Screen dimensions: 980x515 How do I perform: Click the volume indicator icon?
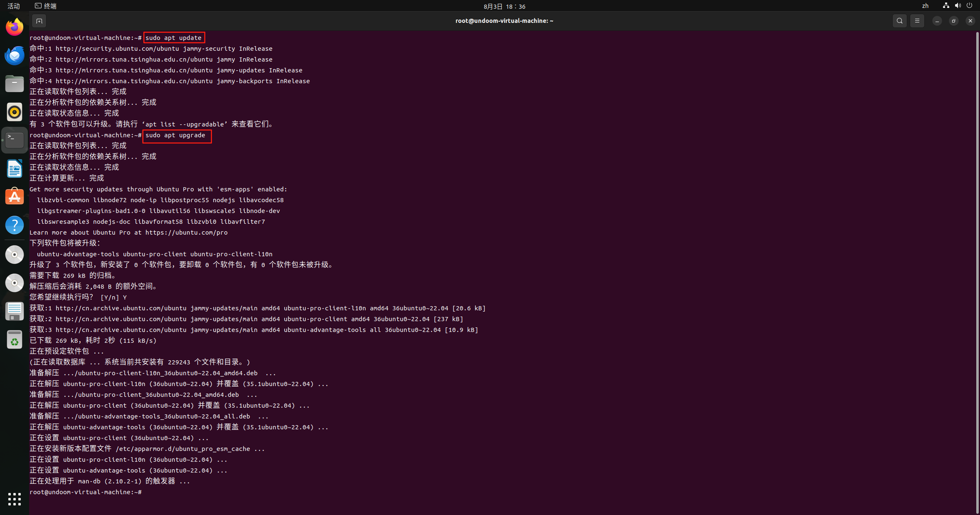pos(958,6)
